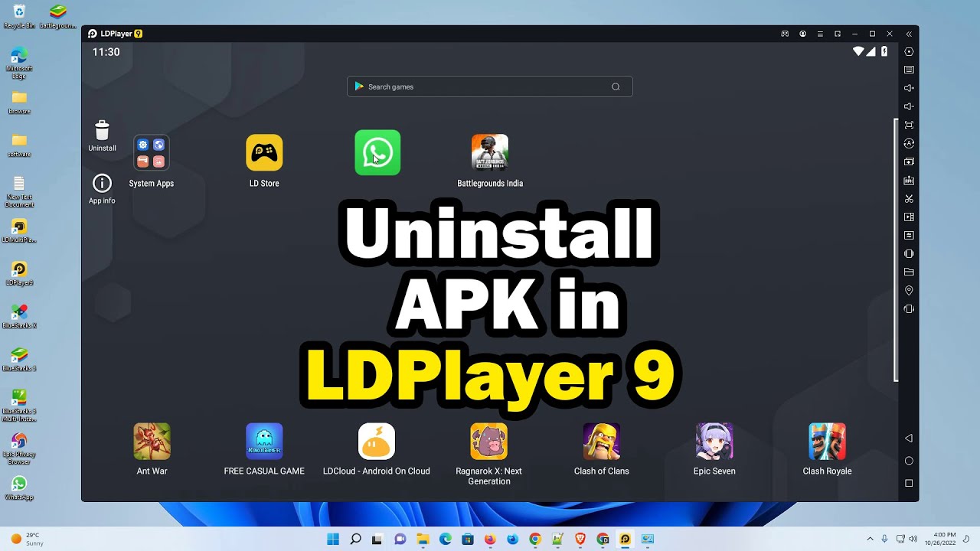Take screenshot with scissors icon
Viewport: 980px width, 551px height.
pos(909,198)
